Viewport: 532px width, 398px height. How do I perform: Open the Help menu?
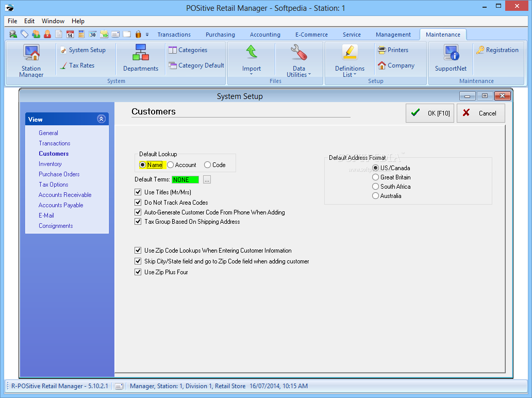tap(78, 21)
